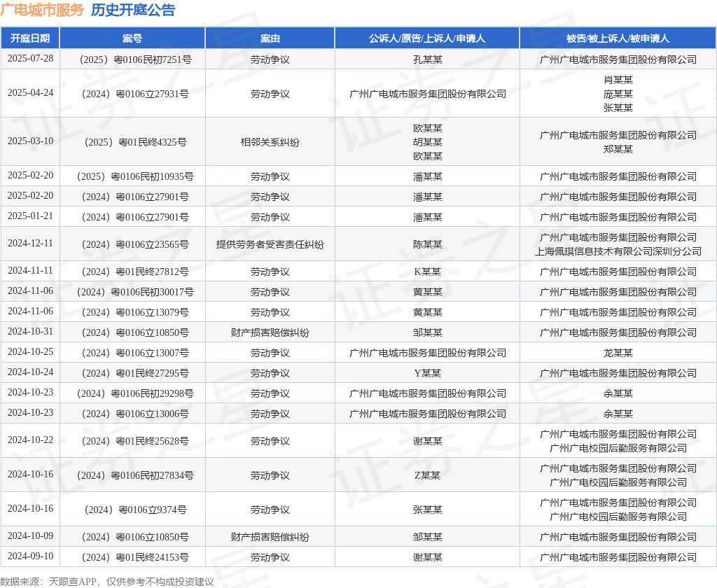Click date cell 2025-07-28

pos(30,59)
